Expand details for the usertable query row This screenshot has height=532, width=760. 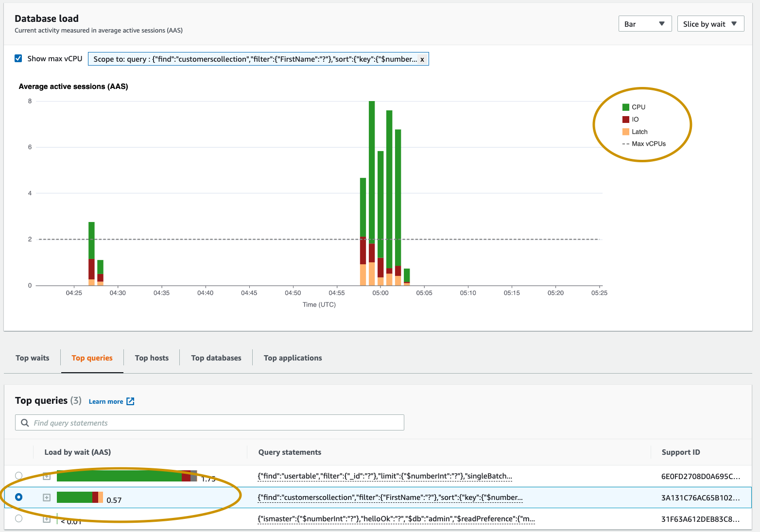(47, 476)
